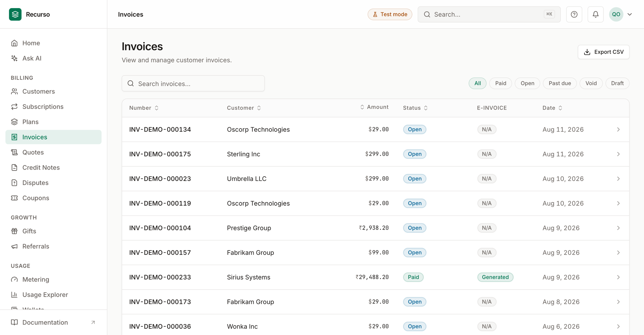The width and height of the screenshot is (644, 335).
Task: Open Subscriptions repeat icon
Action: [x=14, y=106]
